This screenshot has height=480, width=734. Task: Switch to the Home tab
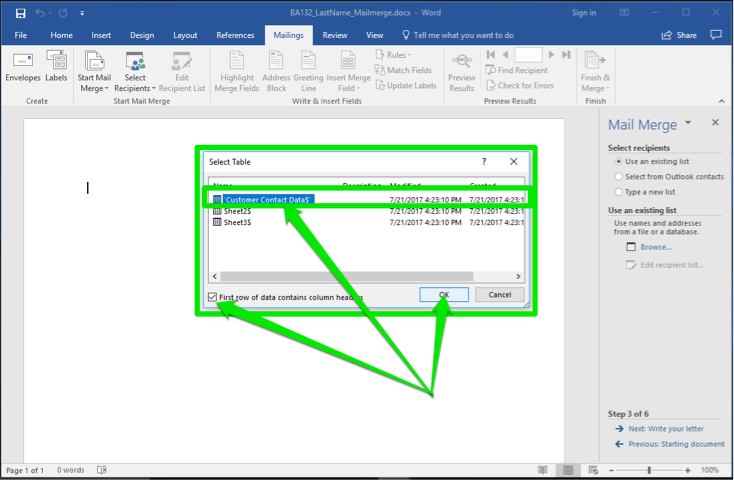click(61, 35)
